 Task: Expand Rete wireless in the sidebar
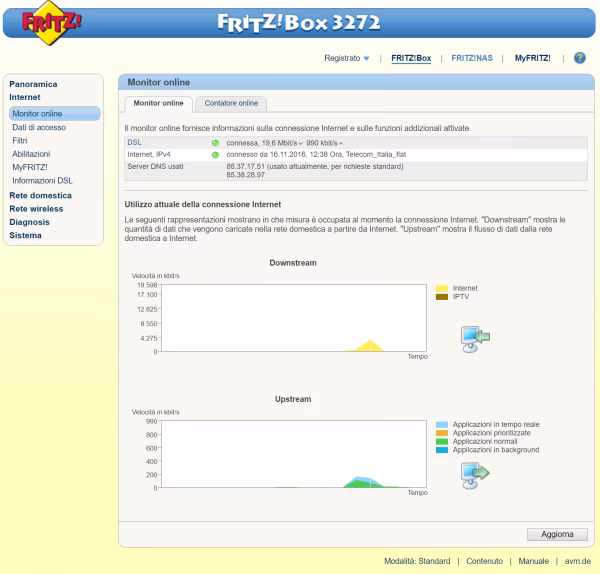click(36, 209)
